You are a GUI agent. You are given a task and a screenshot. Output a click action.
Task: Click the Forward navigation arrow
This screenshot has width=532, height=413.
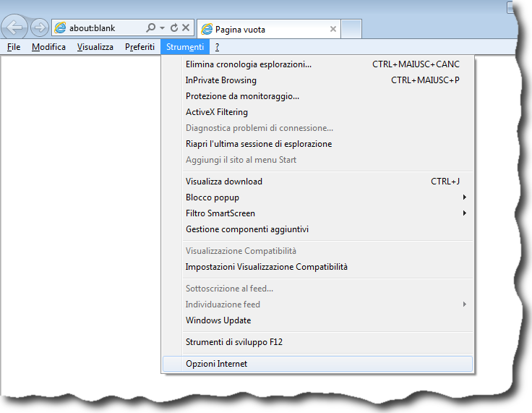pos(40,28)
